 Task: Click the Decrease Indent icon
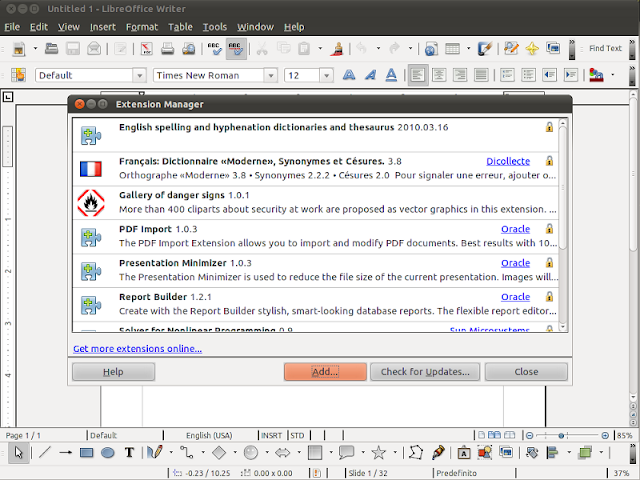click(x=550, y=75)
